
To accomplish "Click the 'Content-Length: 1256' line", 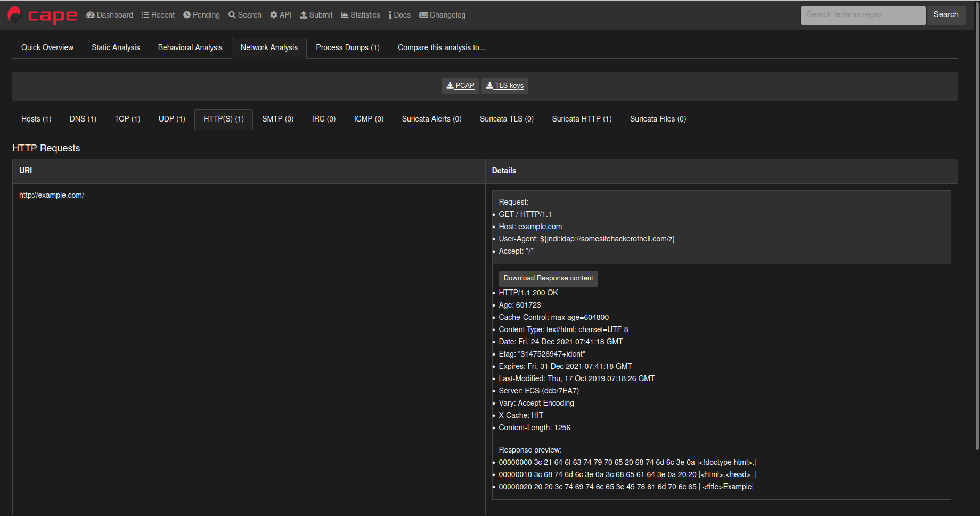I will pos(535,428).
